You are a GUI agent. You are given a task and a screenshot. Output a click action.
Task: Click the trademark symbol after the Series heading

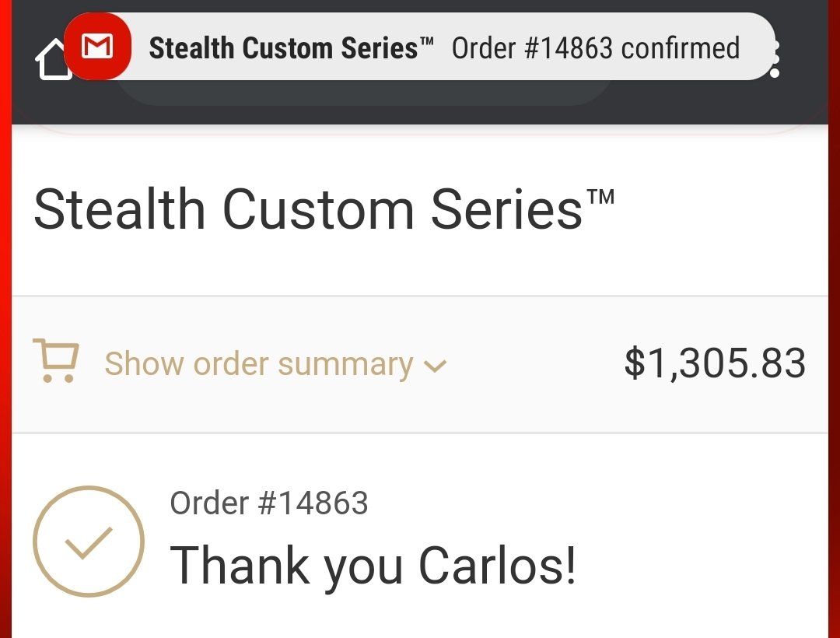click(600, 197)
